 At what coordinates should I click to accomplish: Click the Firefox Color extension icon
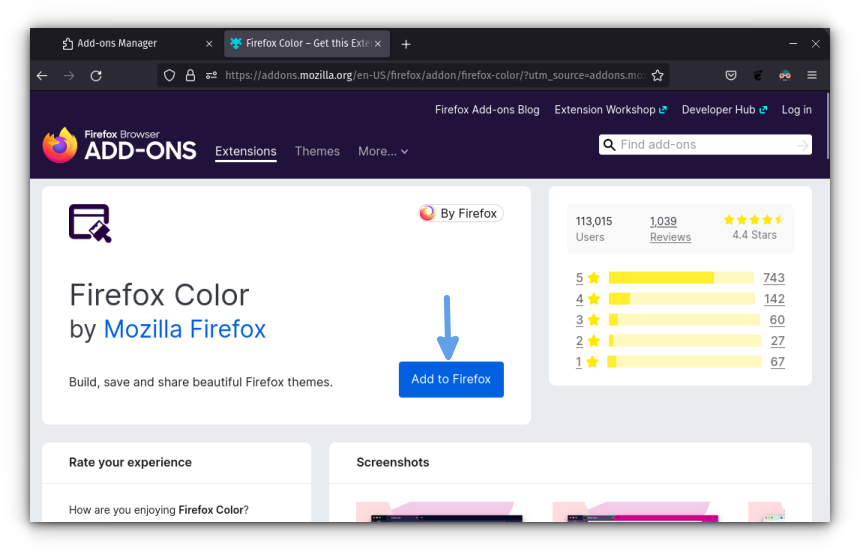click(90, 223)
